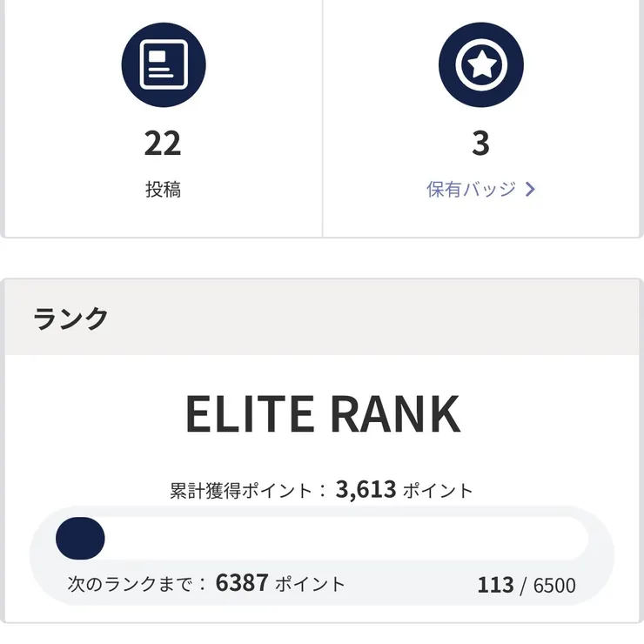Click the rank points progress bar track
This screenshot has height=644, width=644.
[348, 539]
